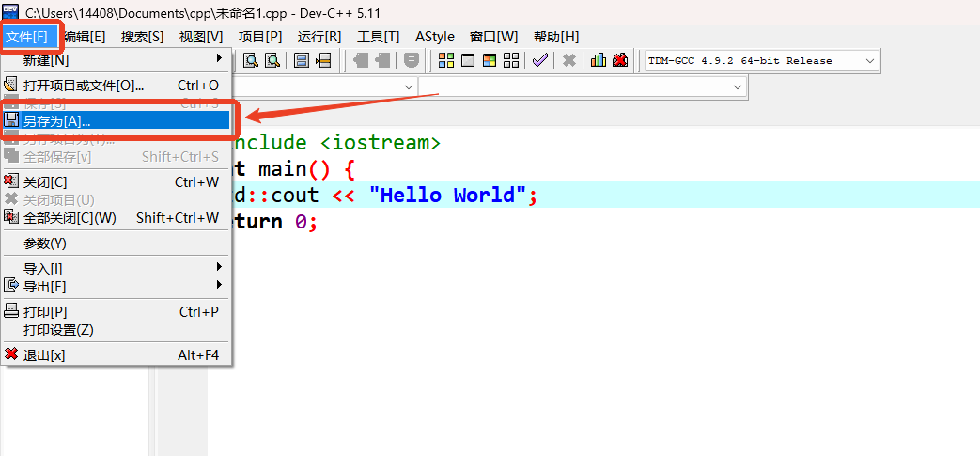Open the 编辑[E] menu
The width and height of the screenshot is (980, 456).
(85, 37)
